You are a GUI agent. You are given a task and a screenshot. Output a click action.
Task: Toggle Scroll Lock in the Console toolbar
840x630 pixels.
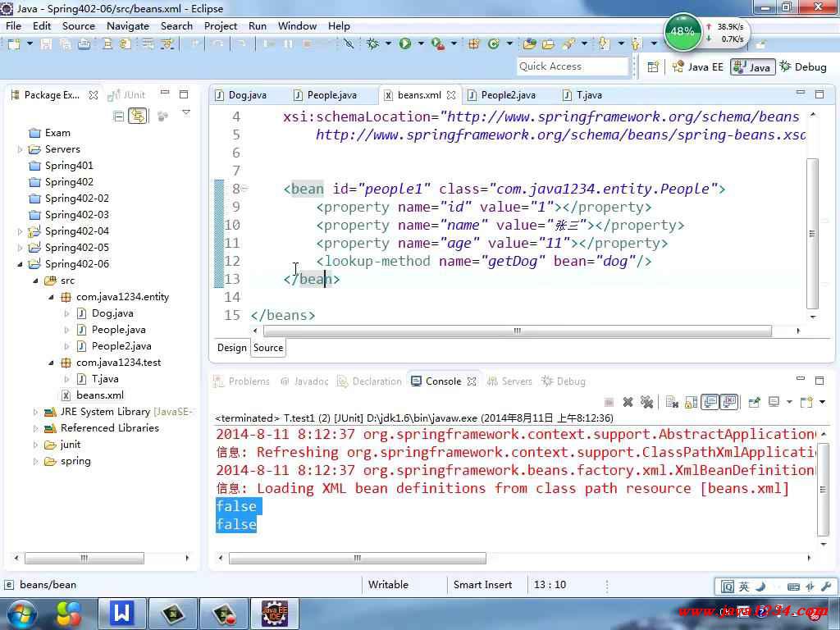pos(691,402)
